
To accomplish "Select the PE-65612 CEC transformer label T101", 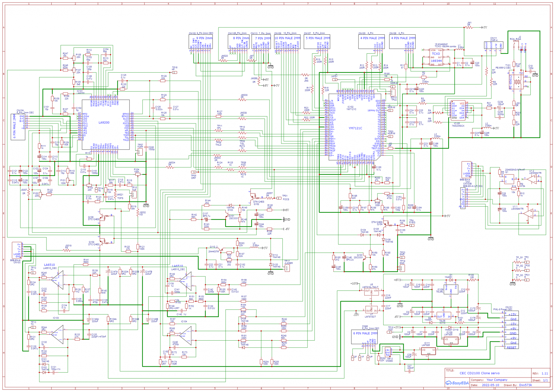I will click(x=503, y=68).
